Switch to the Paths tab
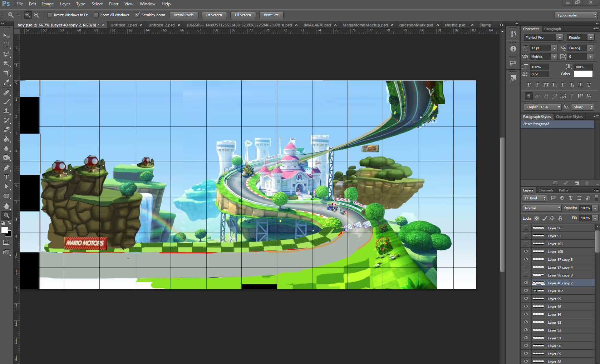Screen dimensions: 600x364 tap(563, 190)
